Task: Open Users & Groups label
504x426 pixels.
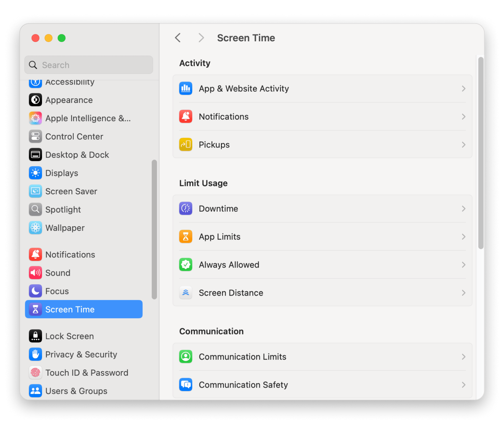Action: coord(76,391)
